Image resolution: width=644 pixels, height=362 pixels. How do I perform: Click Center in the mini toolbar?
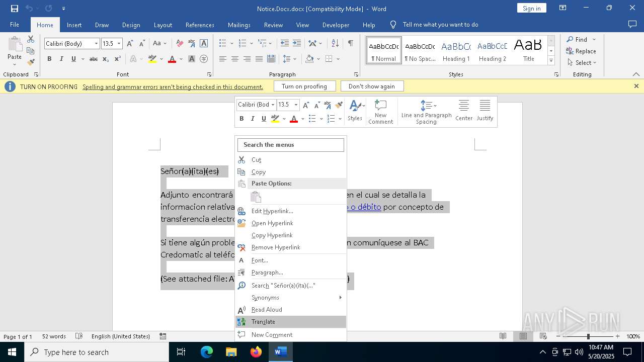(464, 111)
